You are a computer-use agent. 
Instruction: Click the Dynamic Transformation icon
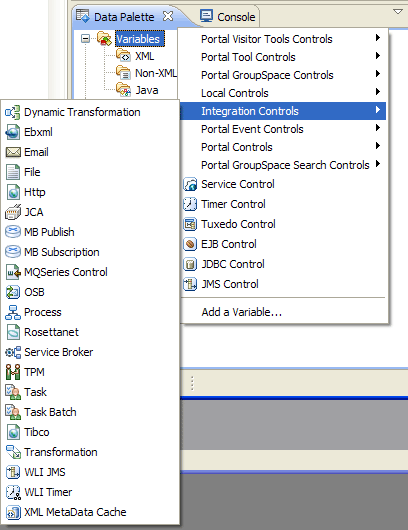click(x=13, y=112)
